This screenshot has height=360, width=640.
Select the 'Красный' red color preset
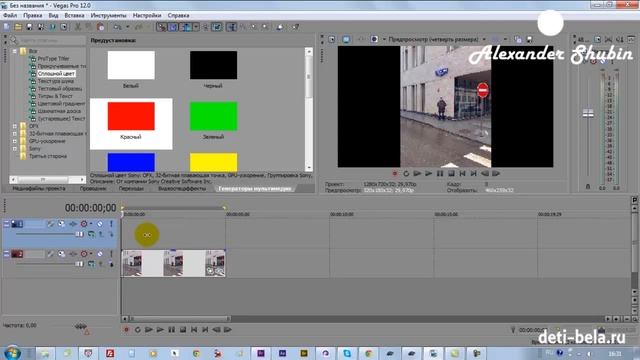point(131,124)
